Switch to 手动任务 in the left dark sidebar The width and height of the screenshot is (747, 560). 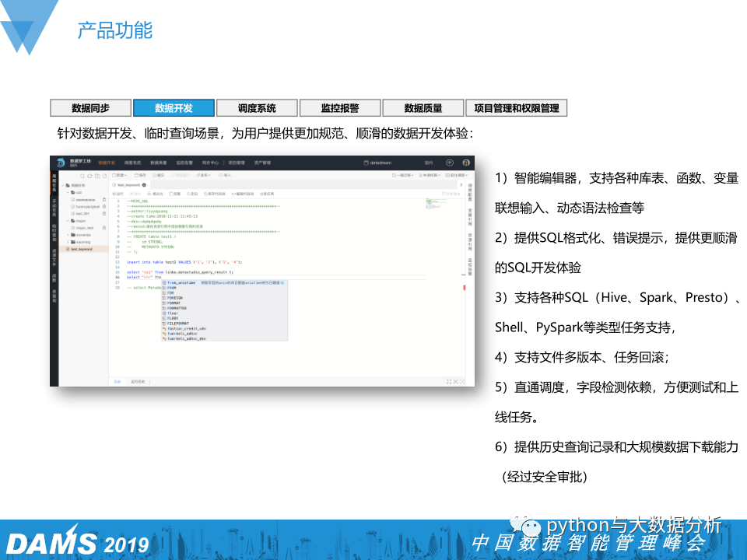pos(54,208)
